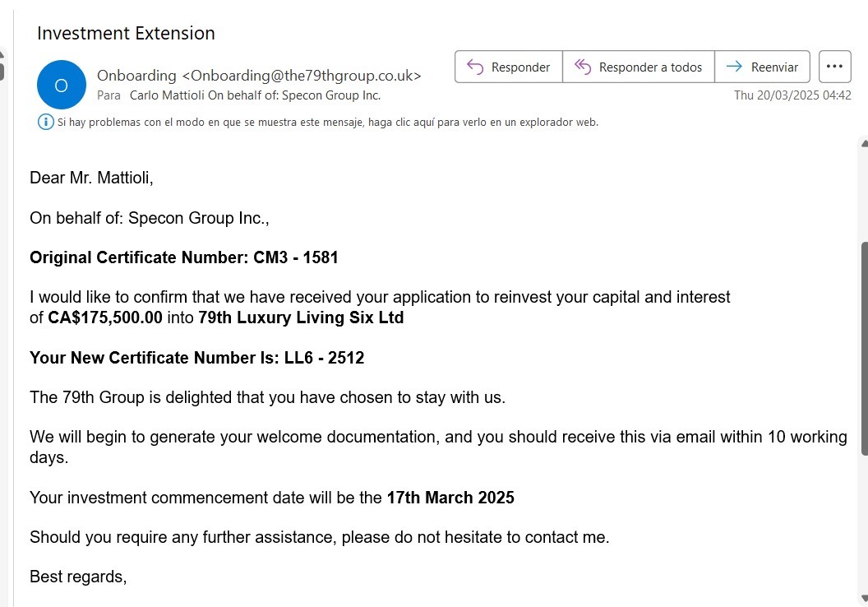This screenshot has width=868, height=607.
Task: Click the partial icon at left edge
Action: pos(2,64)
